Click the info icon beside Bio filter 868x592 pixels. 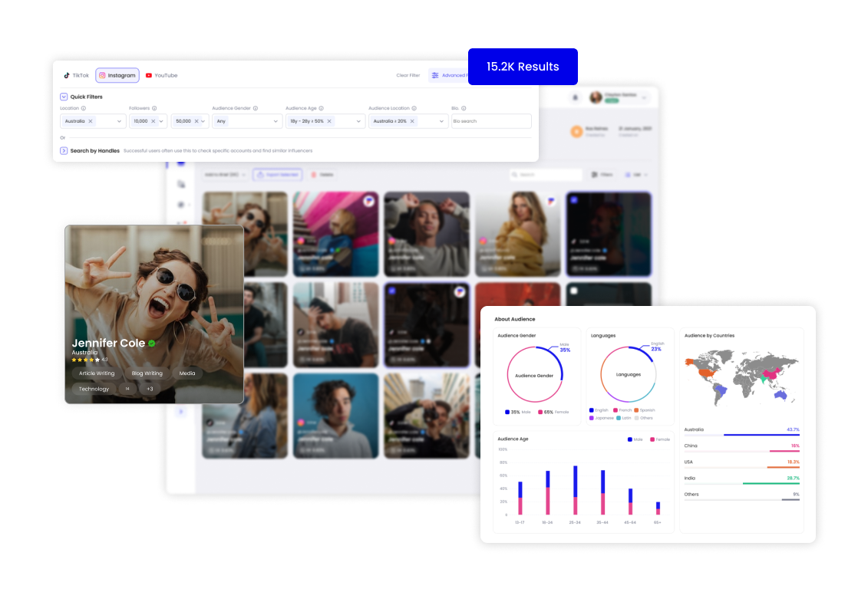click(462, 107)
